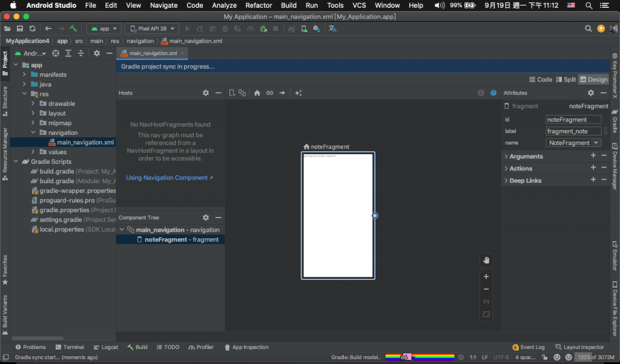Click the Make Project hammer icon

tap(73, 28)
